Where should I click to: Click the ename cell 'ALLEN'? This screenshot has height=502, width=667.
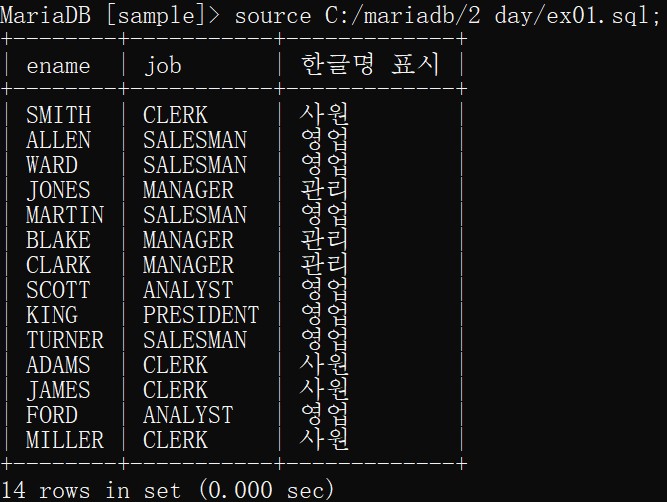click(58, 140)
